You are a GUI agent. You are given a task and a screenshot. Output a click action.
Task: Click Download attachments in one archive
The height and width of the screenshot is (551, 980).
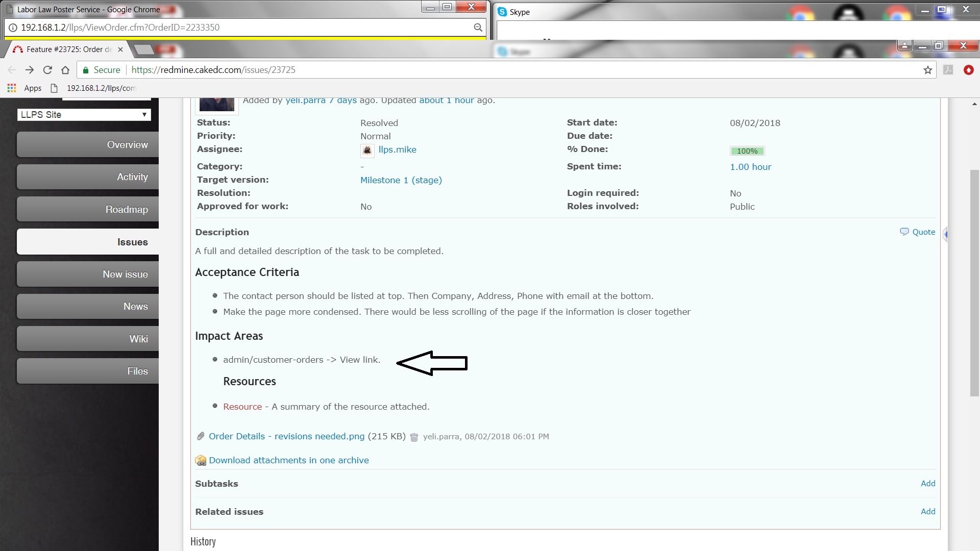pyautogui.click(x=288, y=460)
